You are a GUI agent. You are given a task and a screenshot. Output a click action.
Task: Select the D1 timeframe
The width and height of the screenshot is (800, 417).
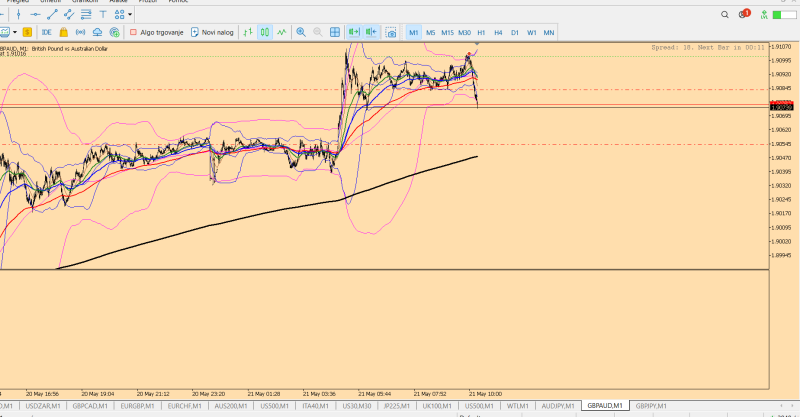[x=515, y=32]
